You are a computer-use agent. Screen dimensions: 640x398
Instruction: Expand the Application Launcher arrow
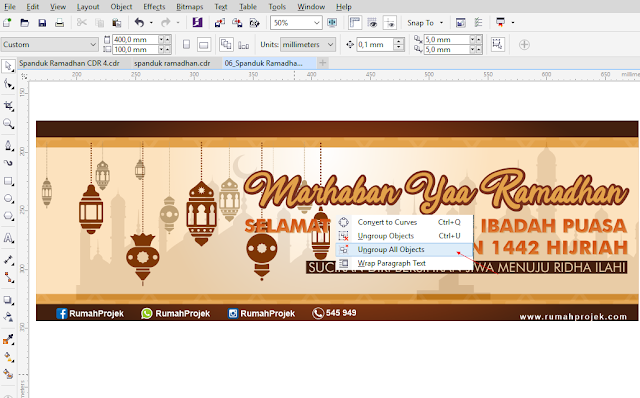coord(513,23)
